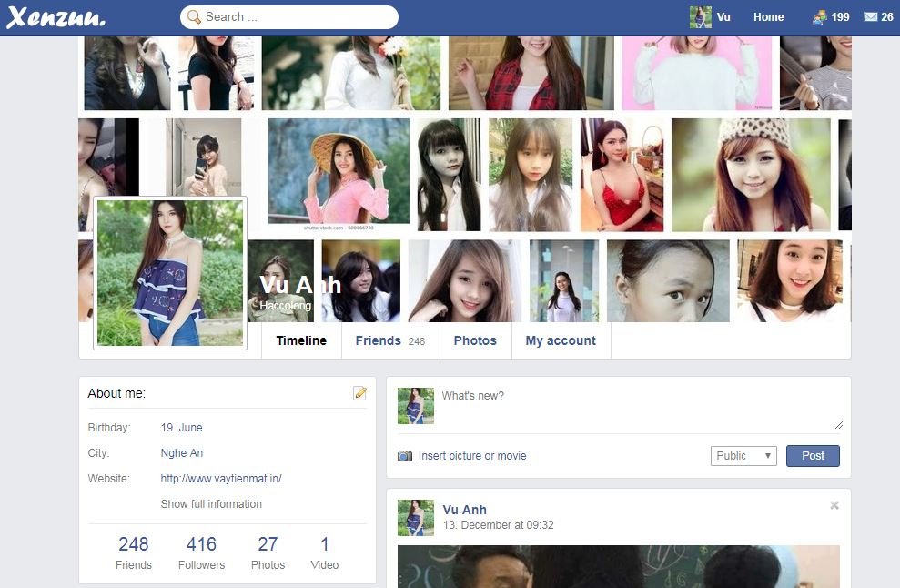Click the Haccolong text under profile name

[285, 306]
